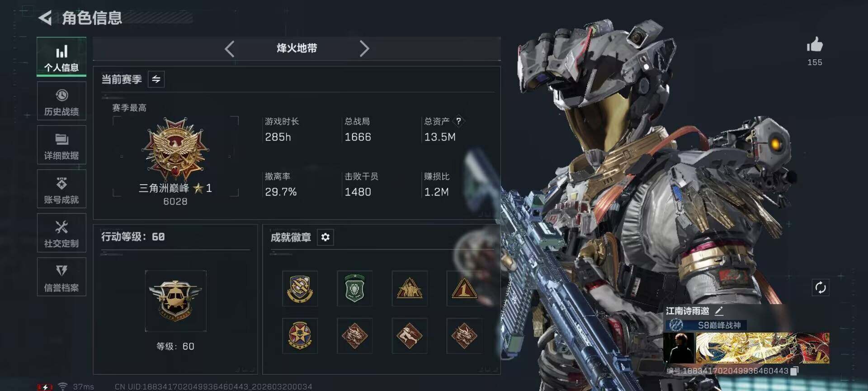
Task: Show the 总资产 help question mark
Action: (458, 121)
